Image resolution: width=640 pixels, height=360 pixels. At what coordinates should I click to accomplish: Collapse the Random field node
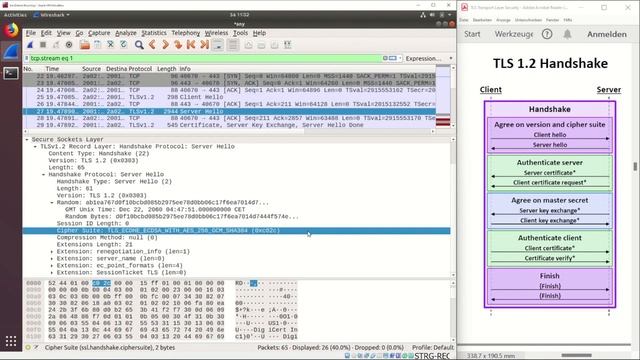pos(52,202)
